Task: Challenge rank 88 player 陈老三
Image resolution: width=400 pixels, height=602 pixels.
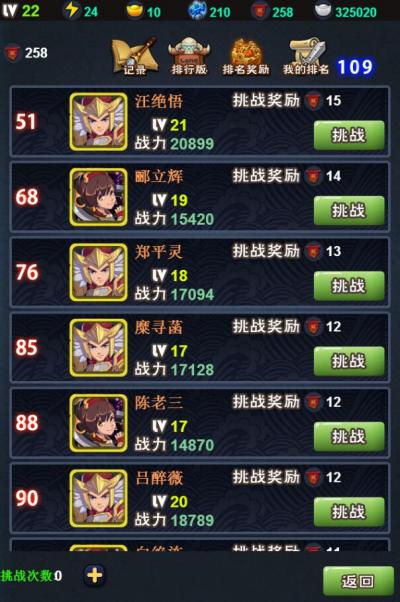Action: point(349,436)
